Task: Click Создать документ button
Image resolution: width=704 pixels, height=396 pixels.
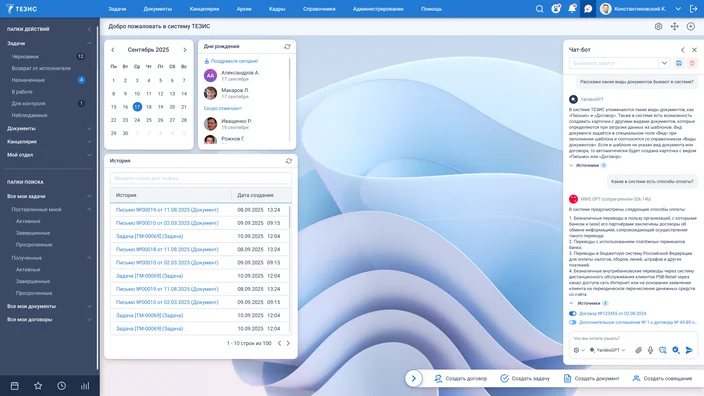Action: pyautogui.click(x=591, y=378)
